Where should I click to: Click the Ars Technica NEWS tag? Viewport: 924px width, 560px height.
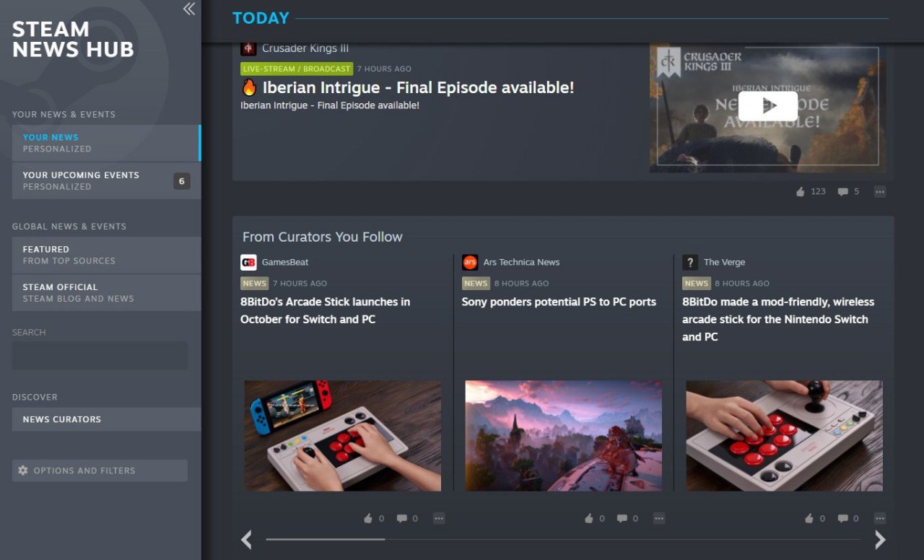click(476, 283)
